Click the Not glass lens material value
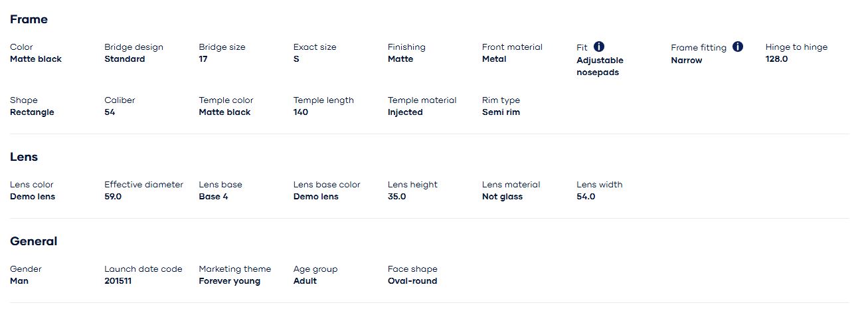 (x=502, y=197)
